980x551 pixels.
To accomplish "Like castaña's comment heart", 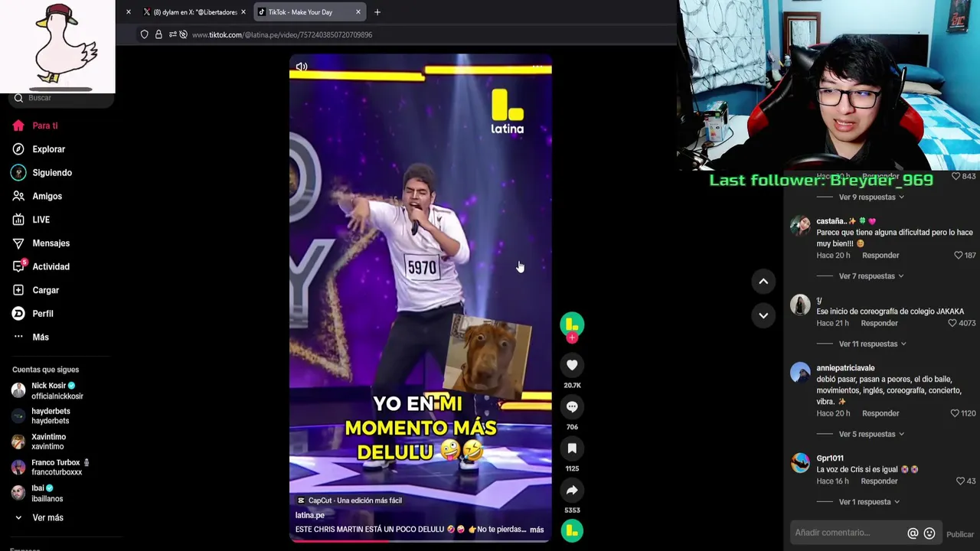I will point(958,256).
